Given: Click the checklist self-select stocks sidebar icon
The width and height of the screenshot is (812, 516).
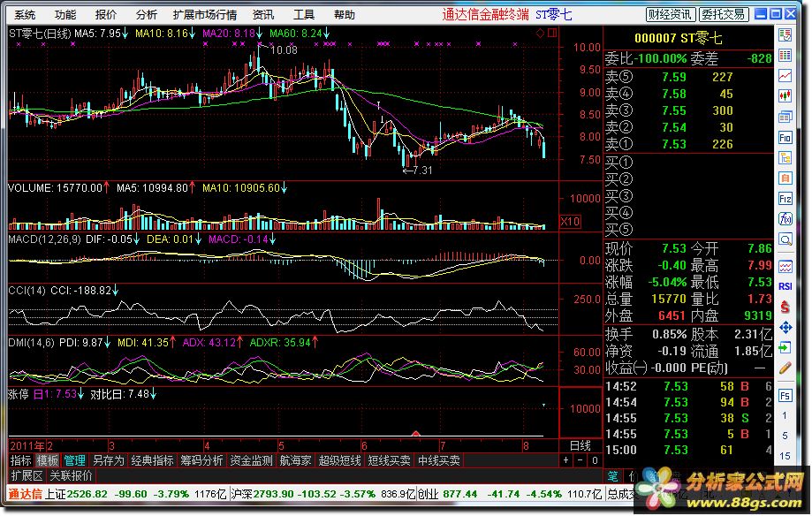Looking at the screenshot, I should 785,34.
